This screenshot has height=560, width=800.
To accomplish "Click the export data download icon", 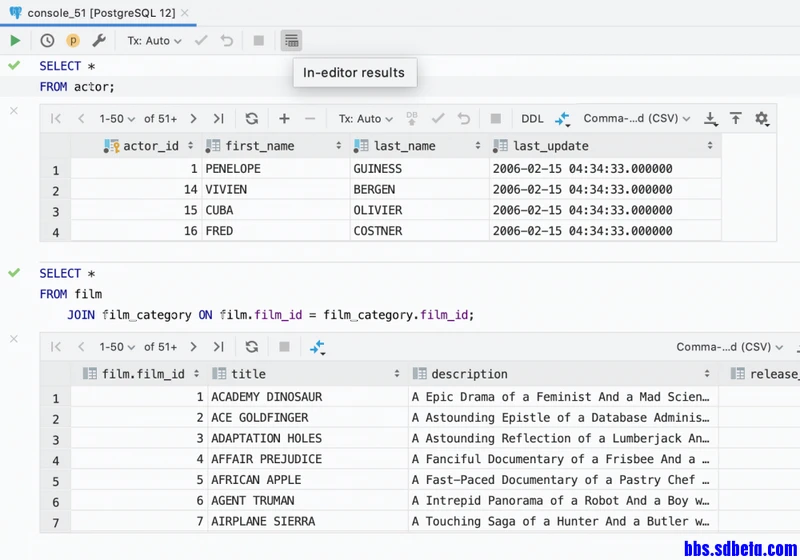I will click(710, 119).
